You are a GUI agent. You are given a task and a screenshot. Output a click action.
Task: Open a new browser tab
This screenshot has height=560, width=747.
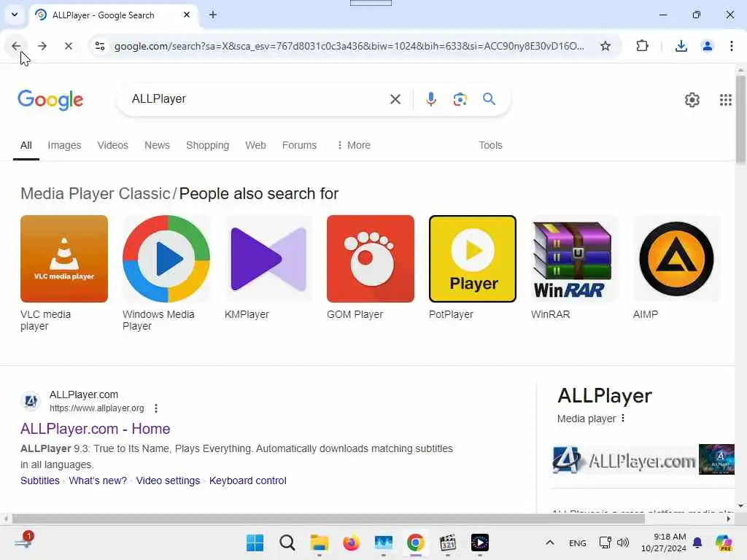click(x=213, y=15)
